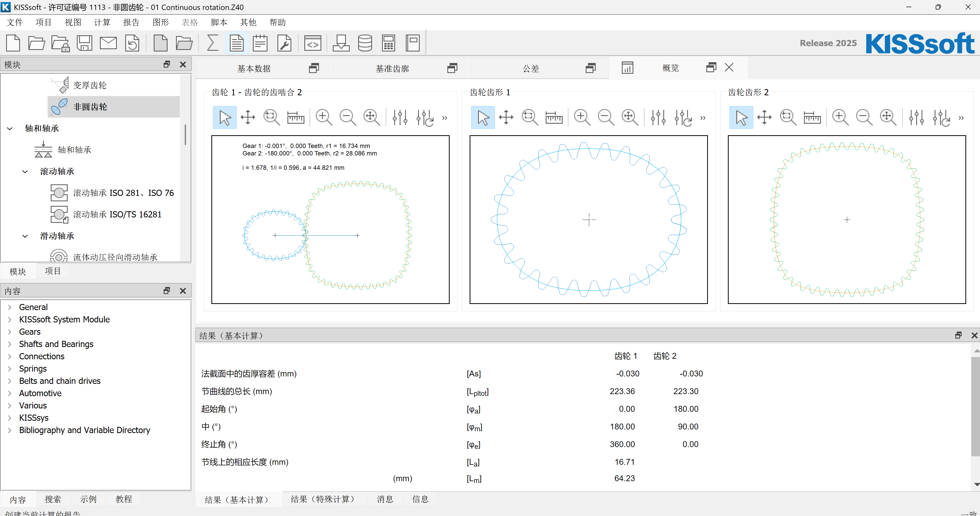The image size is (980, 516).
Task: Expand the General content node
Action: click(x=9, y=307)
